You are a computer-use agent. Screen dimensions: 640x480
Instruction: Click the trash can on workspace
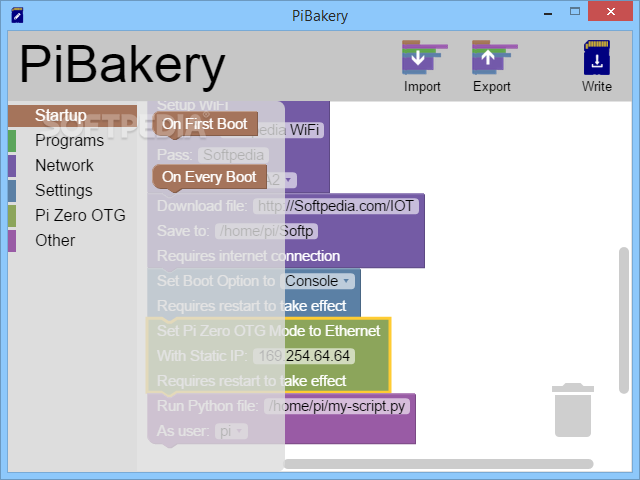tap(573, 410)
